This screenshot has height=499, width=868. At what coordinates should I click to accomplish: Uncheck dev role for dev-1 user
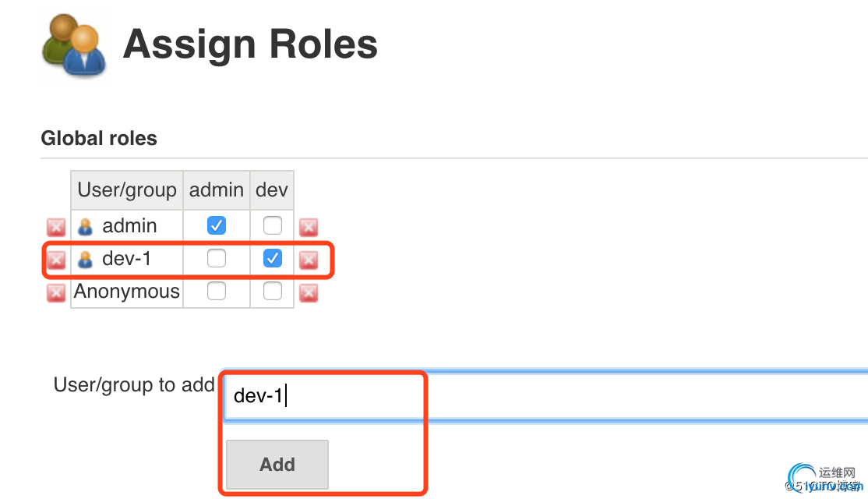tap(273, 258)
